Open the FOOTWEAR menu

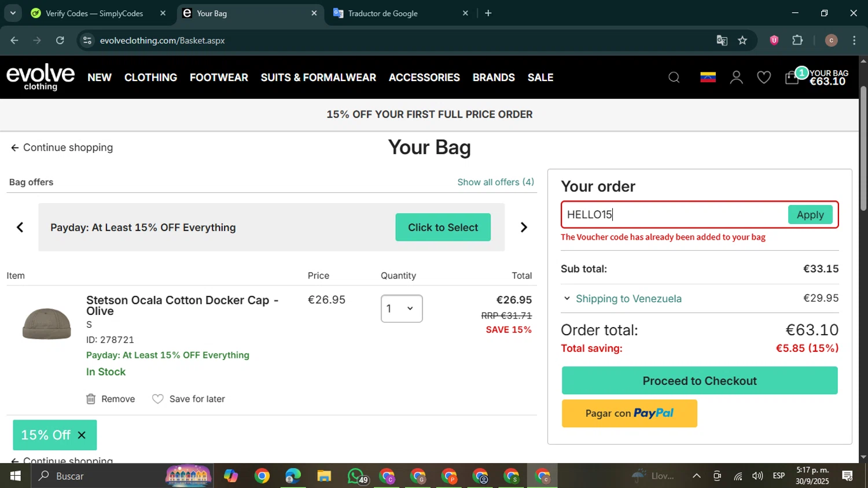point(219,78)
